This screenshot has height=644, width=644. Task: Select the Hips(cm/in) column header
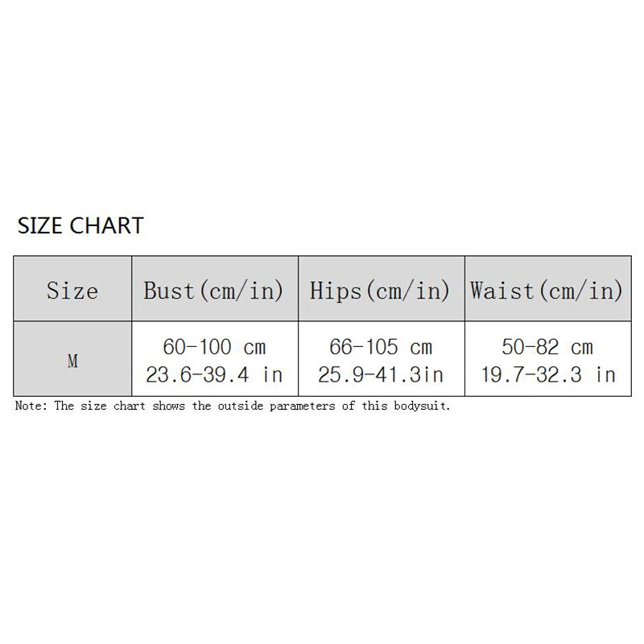click(380, 290)
